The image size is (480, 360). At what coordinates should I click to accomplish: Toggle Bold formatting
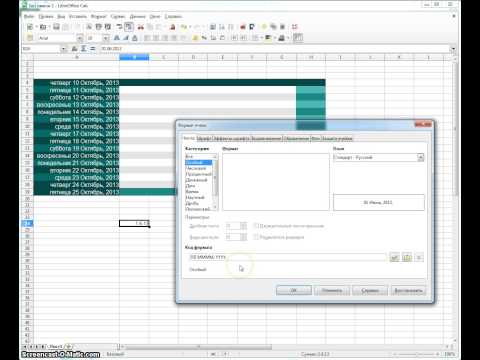(x=117, y=38)
